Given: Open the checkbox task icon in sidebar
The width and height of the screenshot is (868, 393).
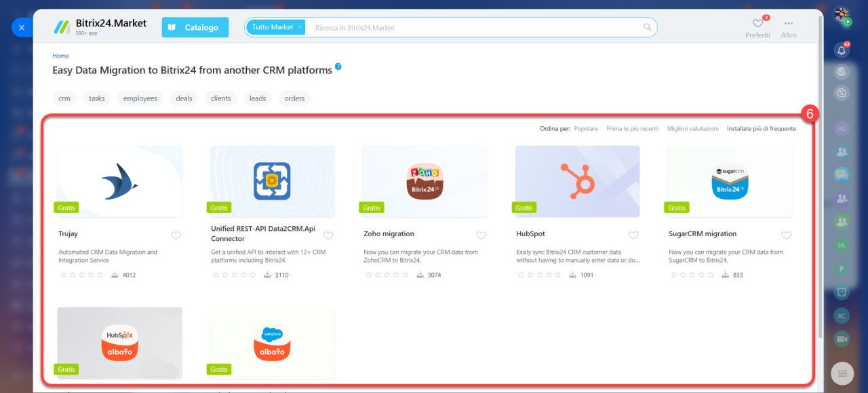Looking at the screenshot, I should click(842, 292).
